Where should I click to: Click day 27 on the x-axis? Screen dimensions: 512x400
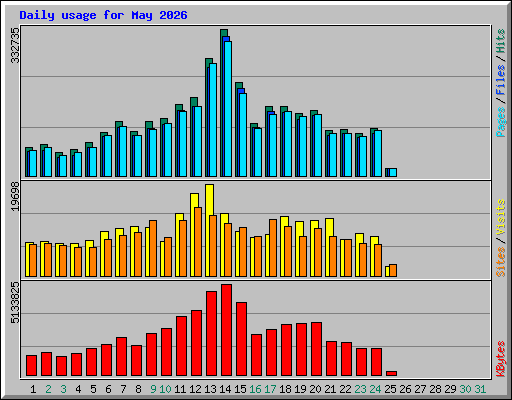click(x=420, y=389)
